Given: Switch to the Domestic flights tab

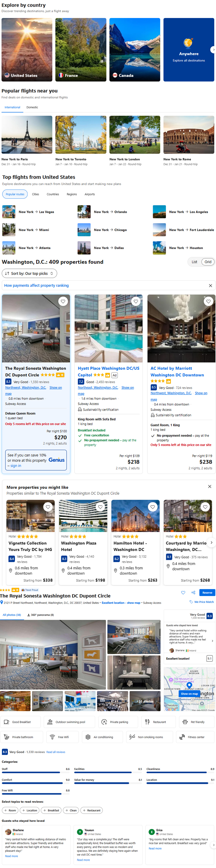Looking at the screenshot, I should pyautogui.click(x=32, y=107).
